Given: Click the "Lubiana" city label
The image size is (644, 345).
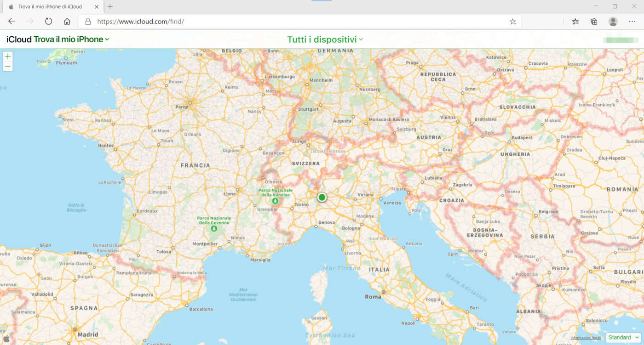Looking at the screenshot, I should 433,178.
